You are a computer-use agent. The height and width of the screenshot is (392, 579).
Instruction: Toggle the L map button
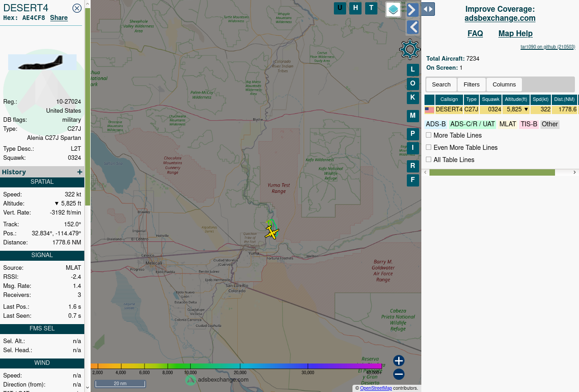(x=413, y=70)
